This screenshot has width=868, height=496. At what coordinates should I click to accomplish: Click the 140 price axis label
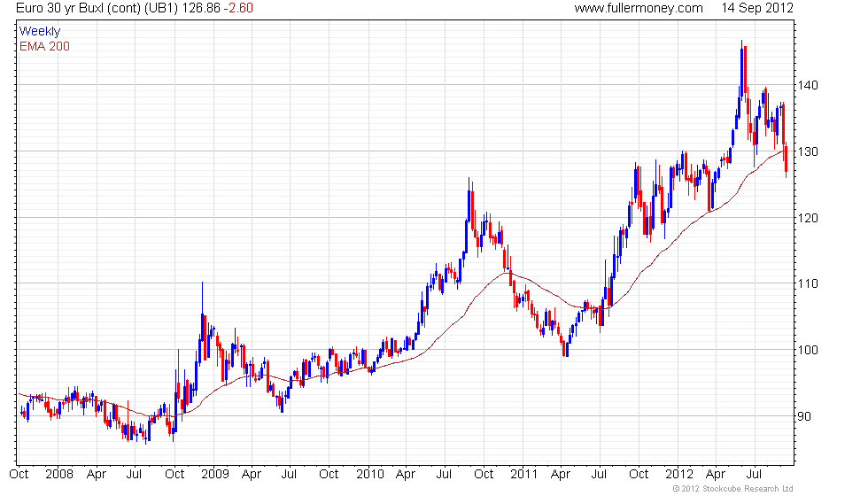click(x=807, y=85)
